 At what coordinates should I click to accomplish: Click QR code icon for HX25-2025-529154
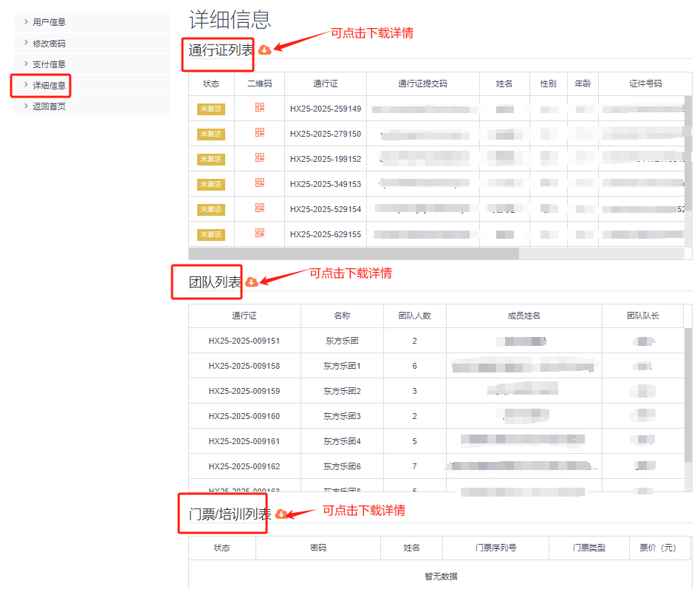[x=259, y=208]
